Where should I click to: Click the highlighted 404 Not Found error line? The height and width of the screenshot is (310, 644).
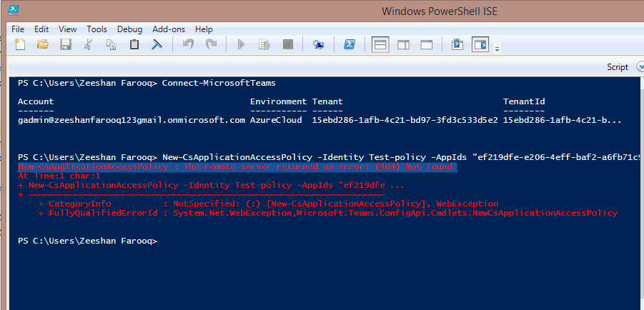point(237,166)
